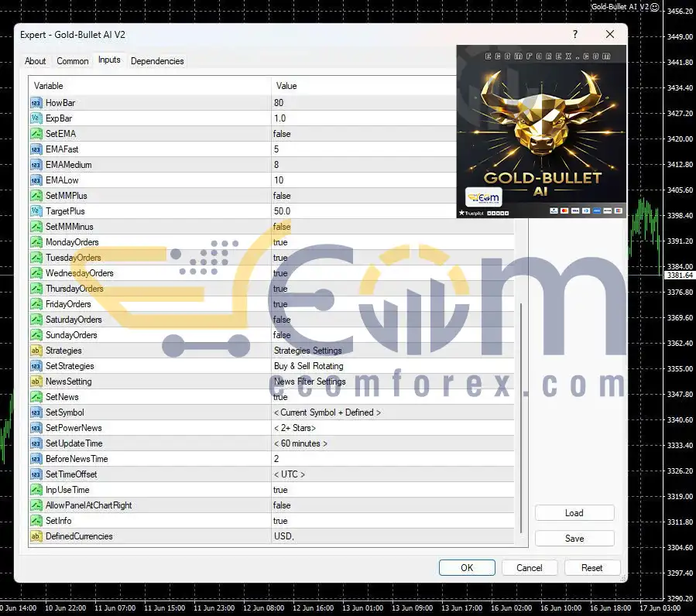Click the Cancel button
The height and width of the screenshot is (616, 696).
coord(529,568)
